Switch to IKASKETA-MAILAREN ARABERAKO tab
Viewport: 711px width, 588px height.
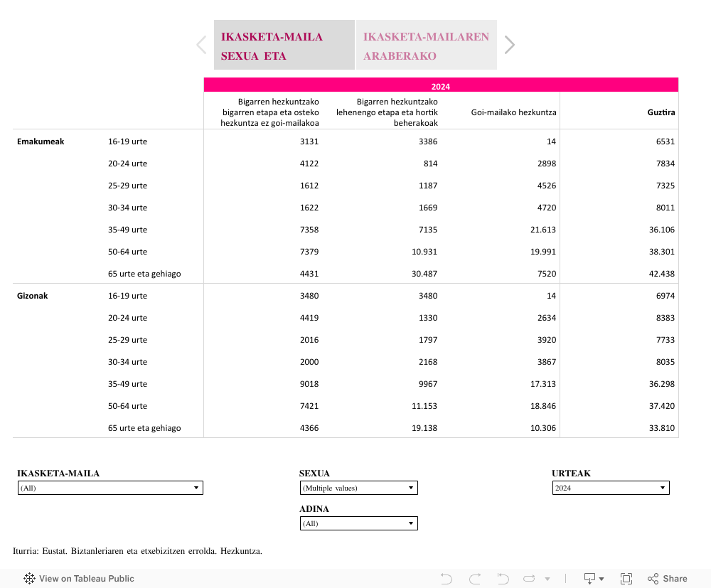(x=427, y=45)
